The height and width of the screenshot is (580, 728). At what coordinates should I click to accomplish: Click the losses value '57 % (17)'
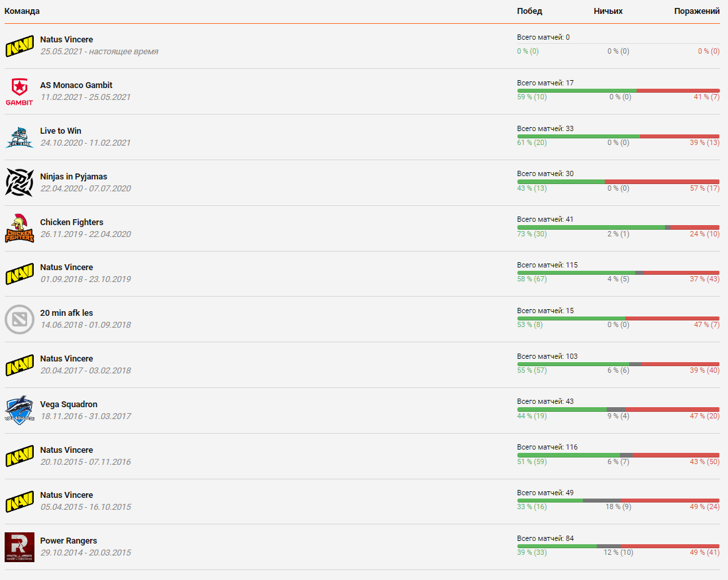pos(705,189)
